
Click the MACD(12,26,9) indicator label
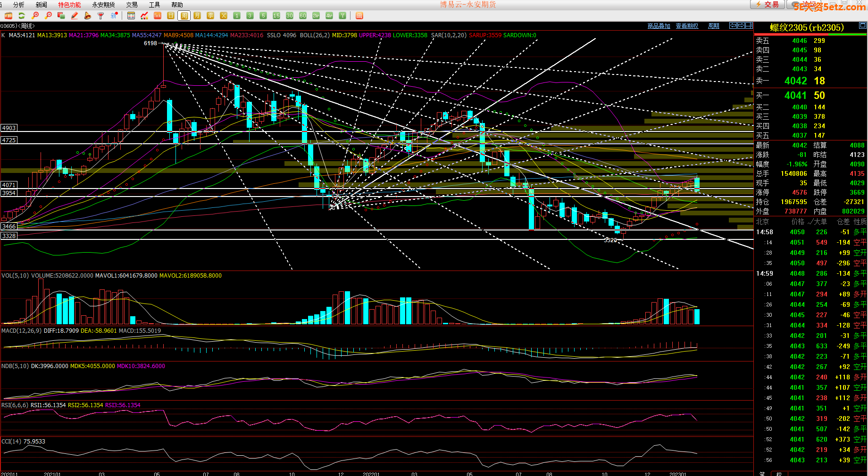tap(21, 331)
